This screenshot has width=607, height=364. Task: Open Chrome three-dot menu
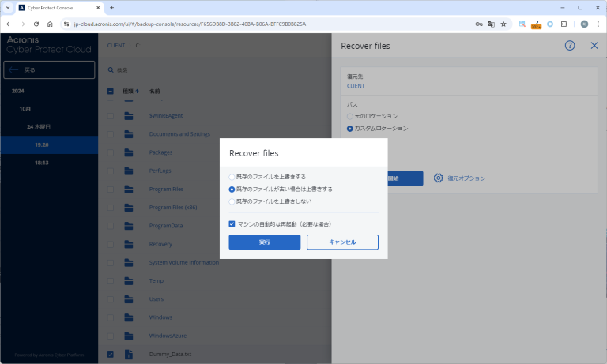coord(598,24)
